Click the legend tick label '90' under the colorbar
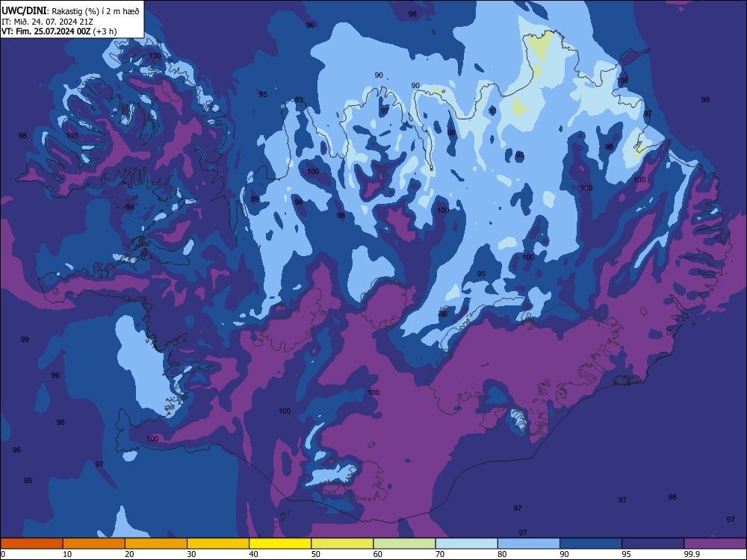 pyautogui.click(x=565, y=554)
